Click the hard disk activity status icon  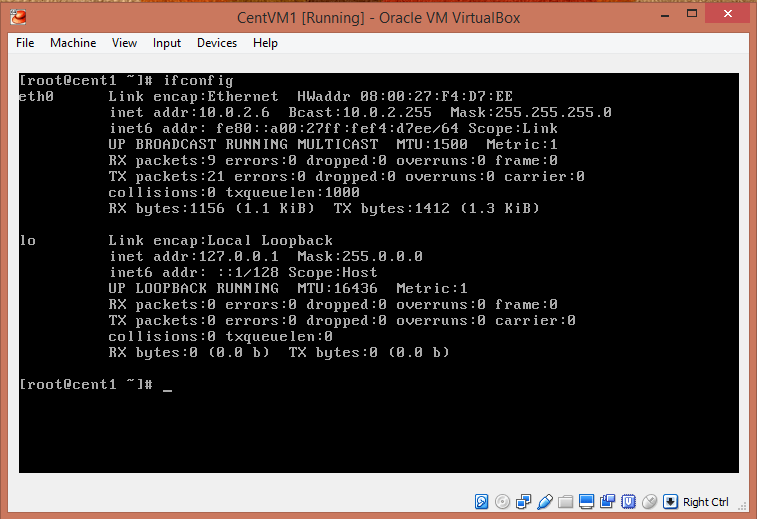(x=482, y=501)
